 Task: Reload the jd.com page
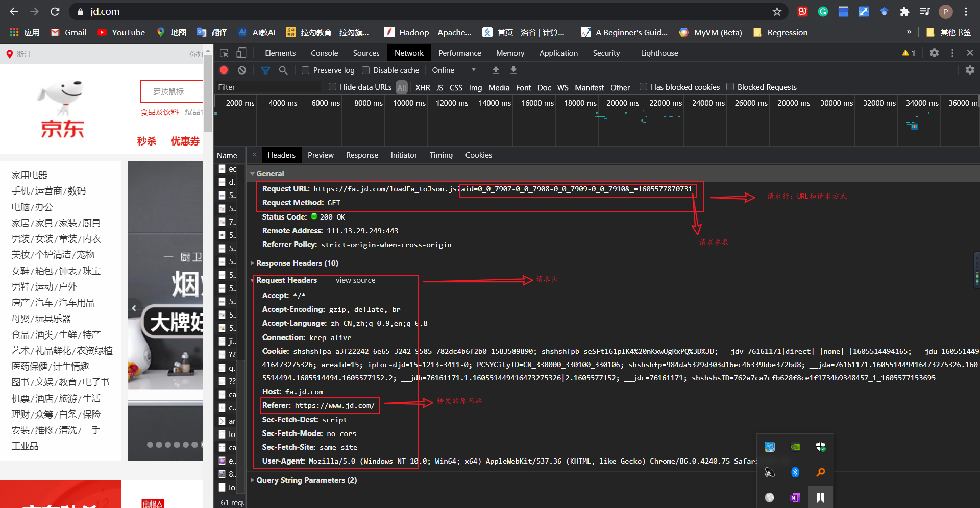click(x=55, y=11)
